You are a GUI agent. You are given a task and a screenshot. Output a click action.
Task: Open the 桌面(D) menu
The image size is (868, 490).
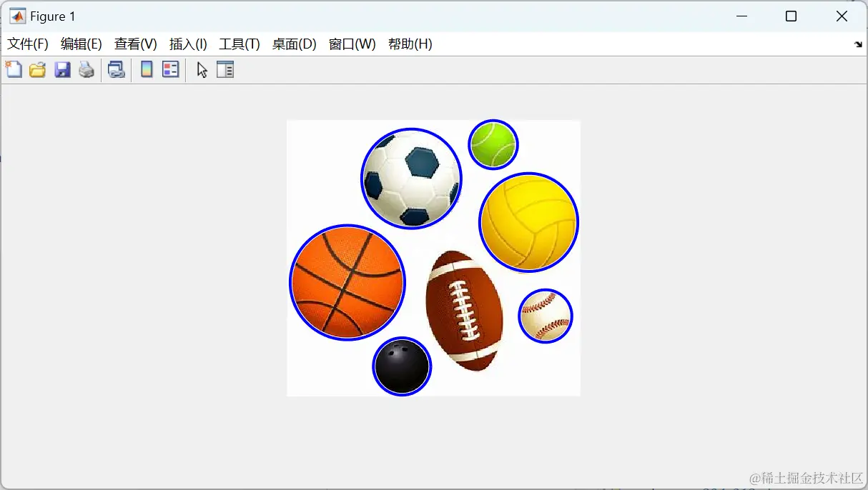click(x=294, y=44)
